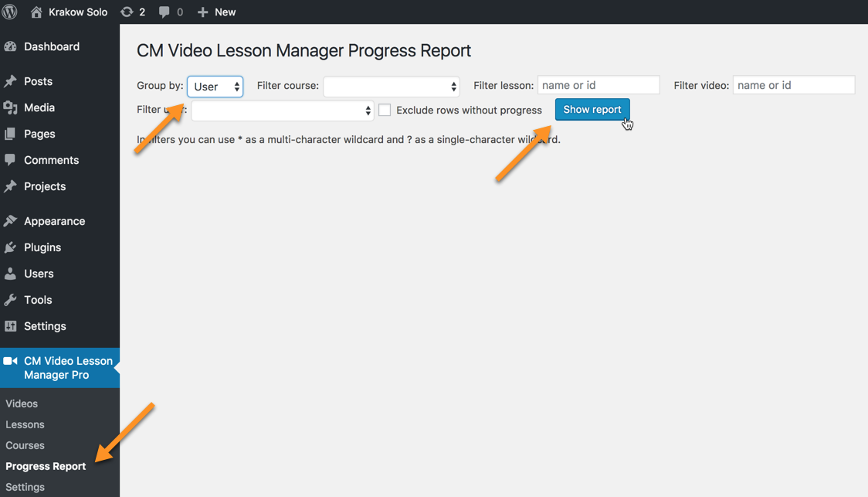This screenshot has width=868, height=497.
Task: Open the comments bubble icon in admin bar
Action: 164,12
